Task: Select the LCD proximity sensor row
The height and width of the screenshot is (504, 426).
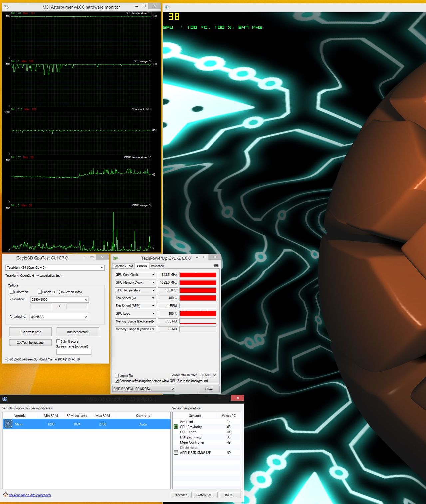Action: [207, 437]
